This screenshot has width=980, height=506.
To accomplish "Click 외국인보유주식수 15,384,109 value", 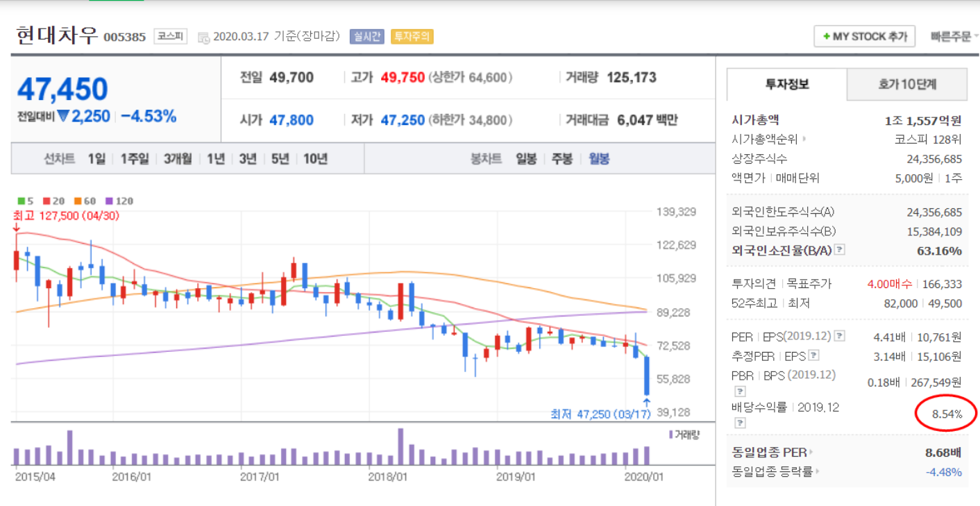I will coord(934,231).
